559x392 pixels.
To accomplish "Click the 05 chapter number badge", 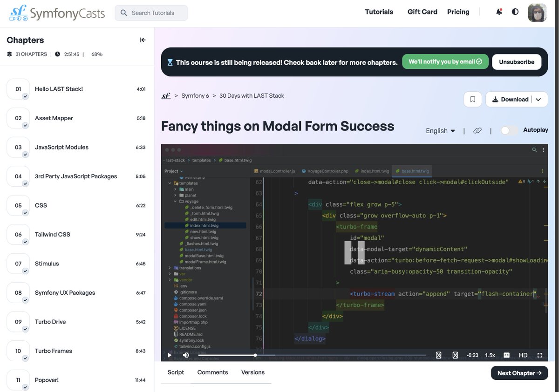I will click(x=18, y=205).
